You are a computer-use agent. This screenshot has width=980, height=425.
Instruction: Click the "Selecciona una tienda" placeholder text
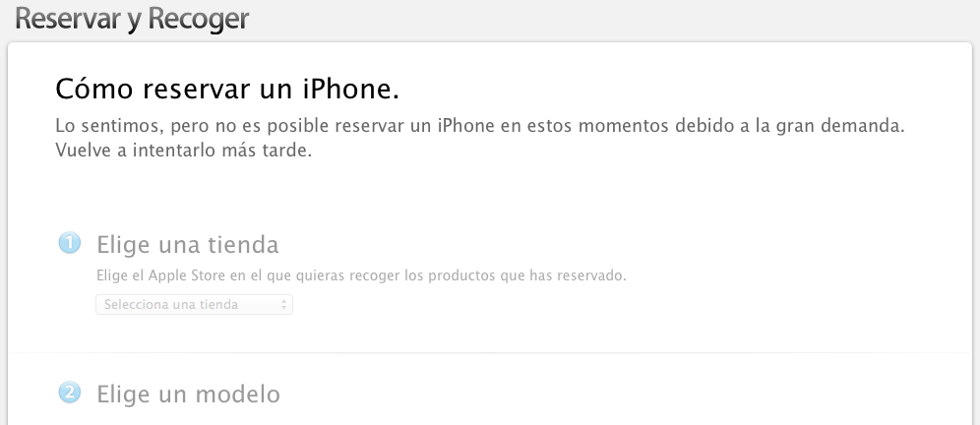170,304
